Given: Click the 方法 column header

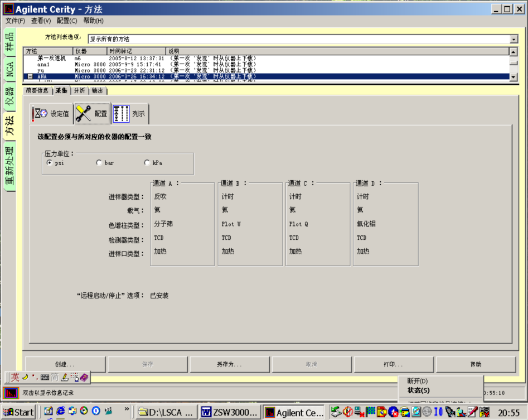Looking at the screenshot, I should [x=48, y=51].
